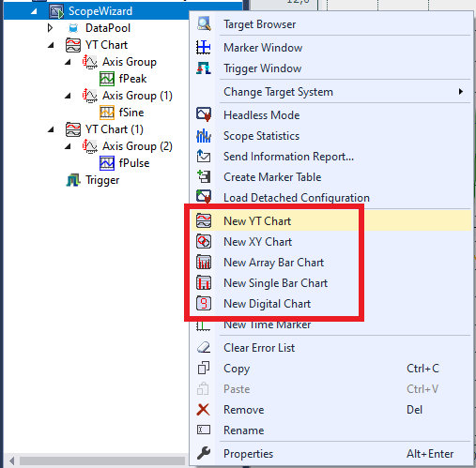Open Properties from the context menu
476x468 pixels.
point(331,453)
